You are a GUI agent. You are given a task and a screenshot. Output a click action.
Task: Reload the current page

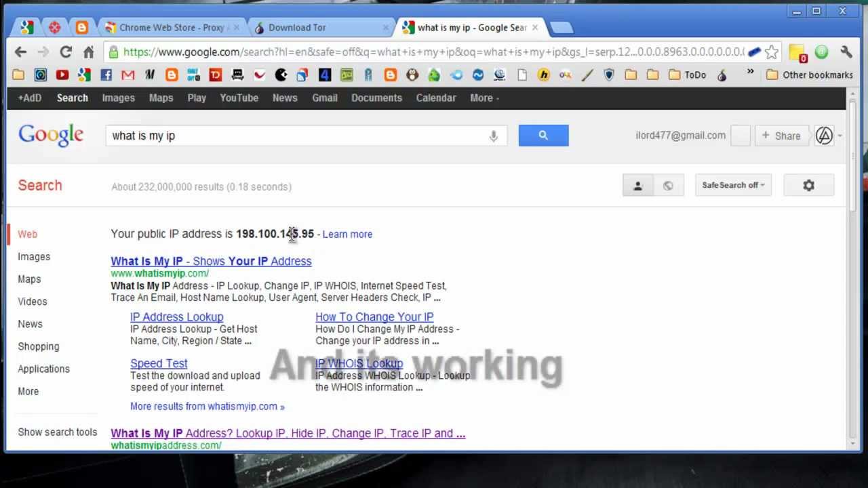[66, 52]
